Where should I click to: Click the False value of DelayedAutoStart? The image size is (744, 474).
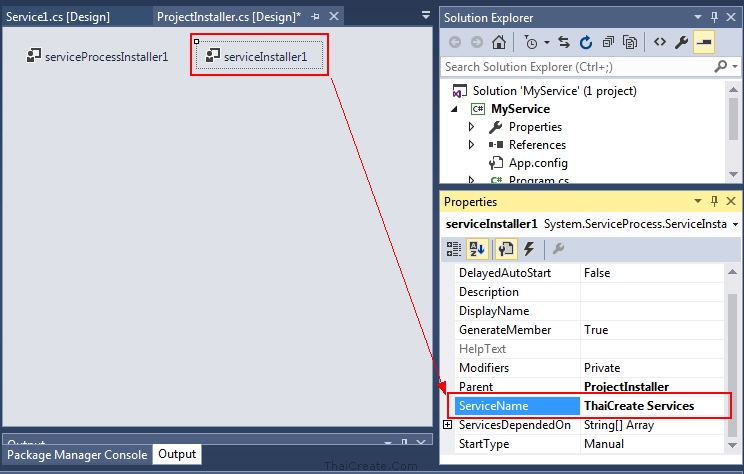pyautogui.click(x=597, y=273)
